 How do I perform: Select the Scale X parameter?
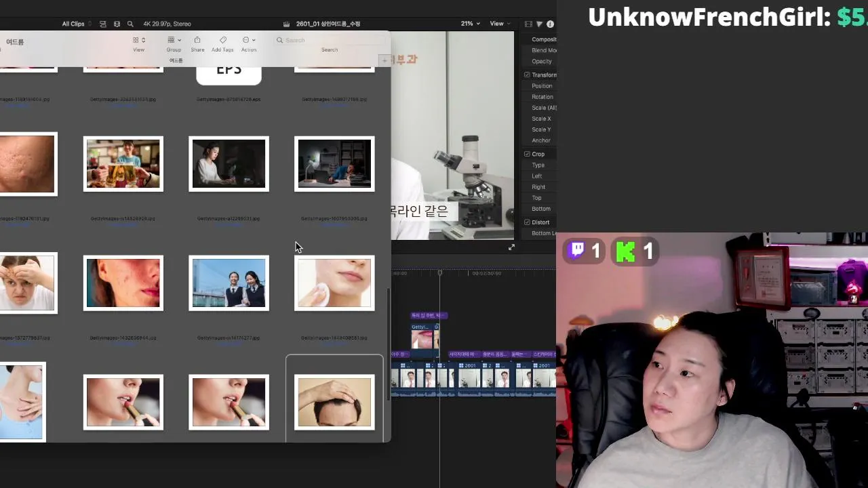click(x=541, y=119)
